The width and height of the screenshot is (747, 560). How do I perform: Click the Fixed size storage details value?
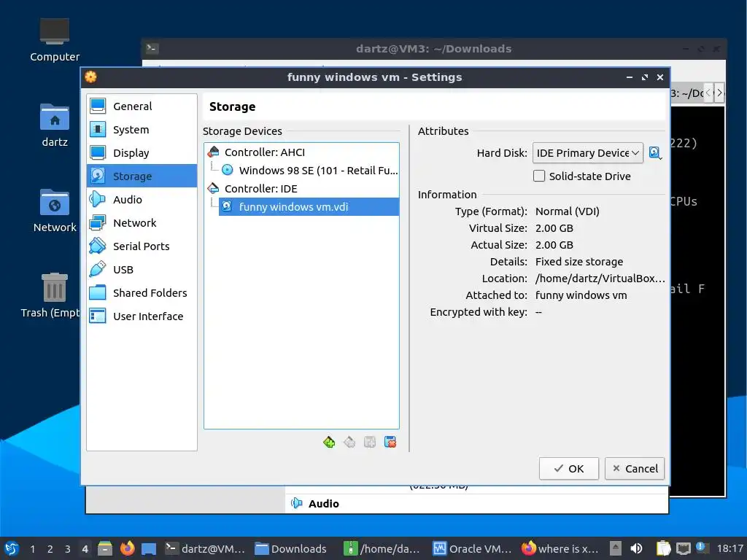click(578, 262)
